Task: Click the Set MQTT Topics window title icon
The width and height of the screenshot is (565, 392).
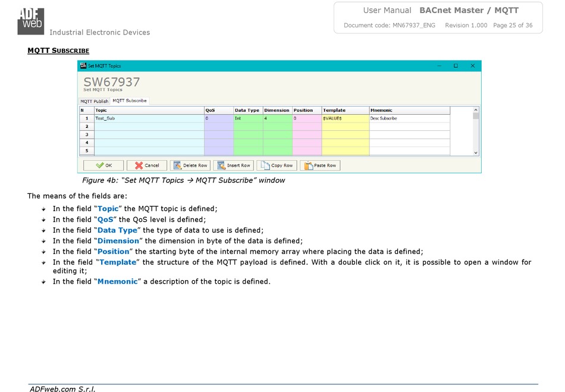Action: 83,65
